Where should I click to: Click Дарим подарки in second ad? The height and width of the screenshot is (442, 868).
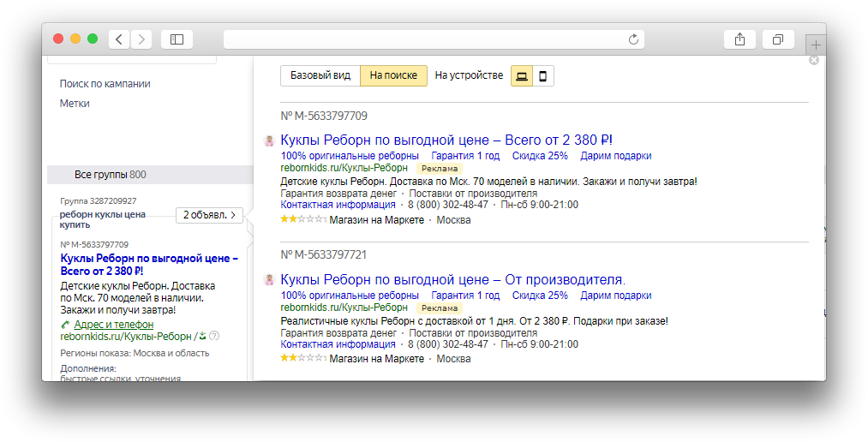(615, 296)
